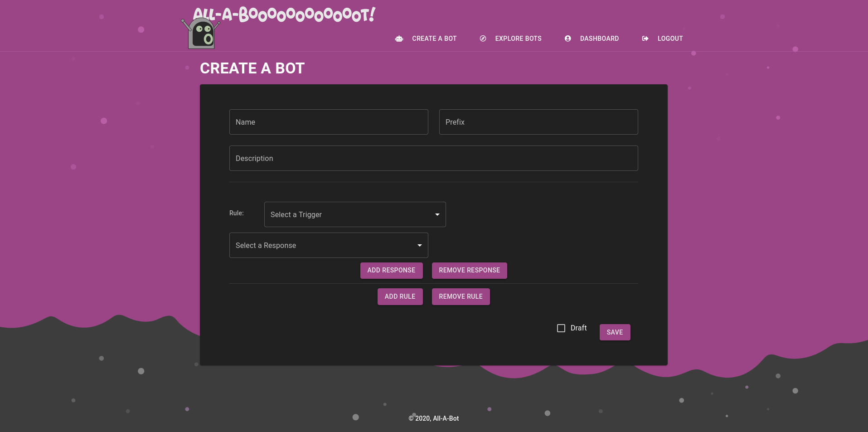The height and width of the screenshot is (432, 868).
Task: Focus the Name input field
Action: point(329,122)
